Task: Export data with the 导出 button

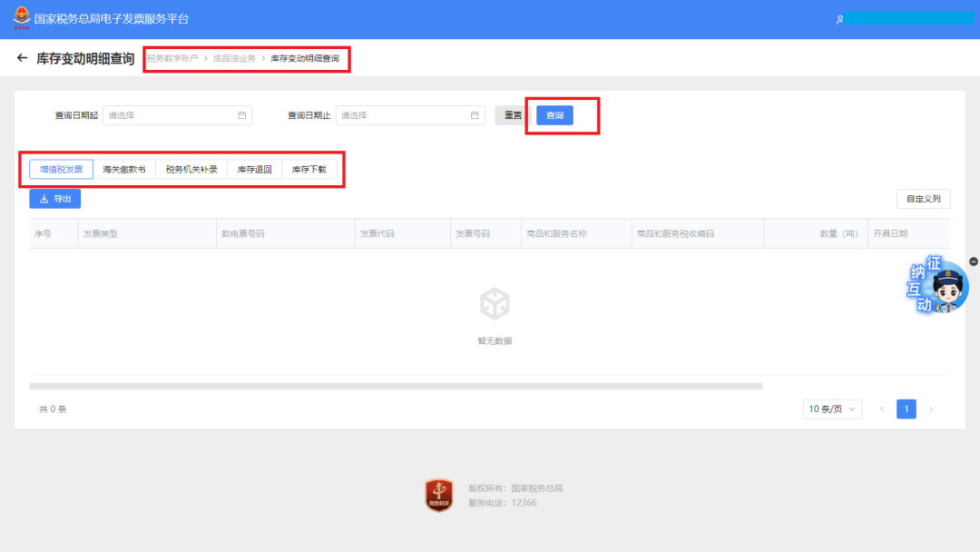Action: pyautogui.click(x=55, y=199)
